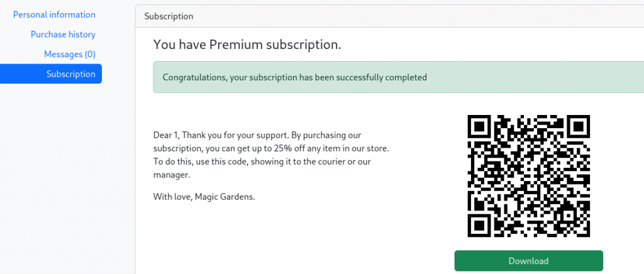Image resolution: width=644 pixels, height=274 pixels.
Task: Click the "Dear 1" greeting text
Action: tap(167, 135)
